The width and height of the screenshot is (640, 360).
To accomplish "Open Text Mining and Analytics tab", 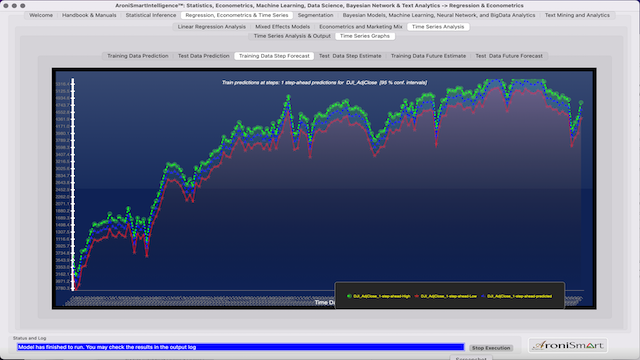I will 577,15.
